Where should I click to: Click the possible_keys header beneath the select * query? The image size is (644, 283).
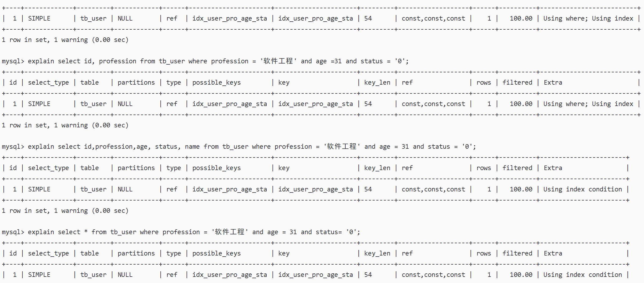pyautogui.click(x=216, y=253)
